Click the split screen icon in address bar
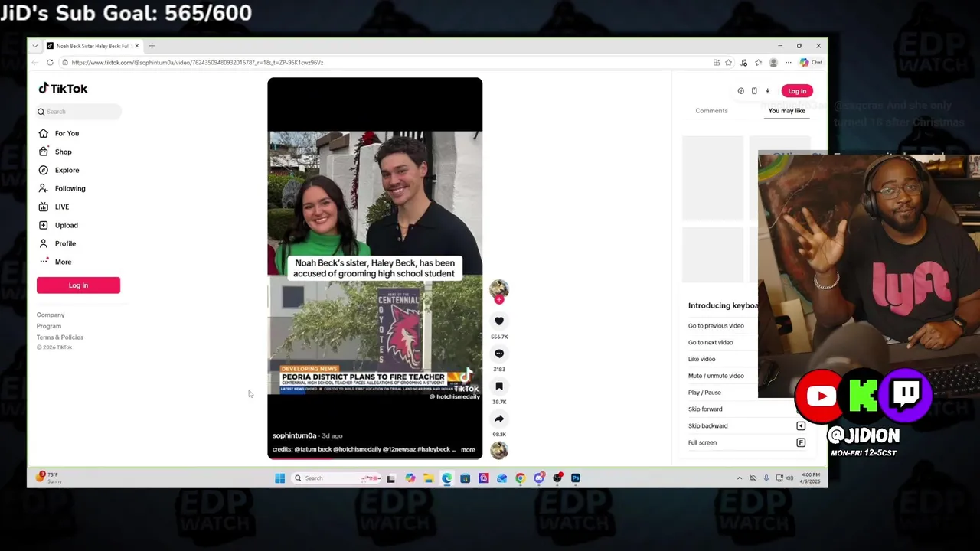This screenshot has height=551, width=980. click(716, 63)
